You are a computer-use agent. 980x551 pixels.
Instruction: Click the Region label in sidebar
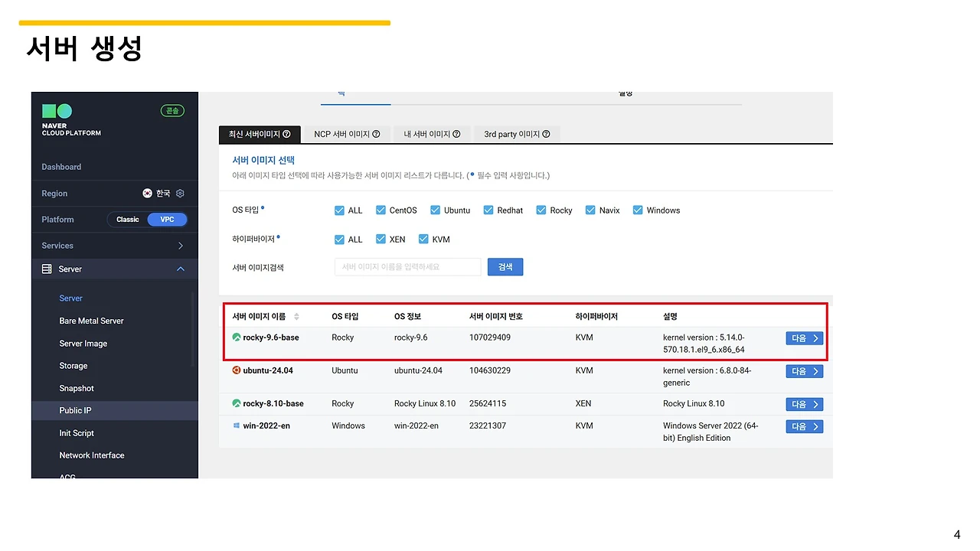pyautogui.click(x=54, y=194)
